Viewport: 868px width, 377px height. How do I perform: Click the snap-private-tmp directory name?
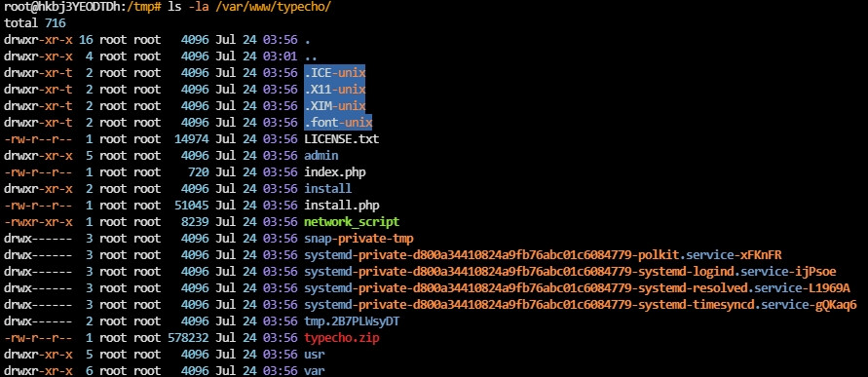(x=359, y=239)
